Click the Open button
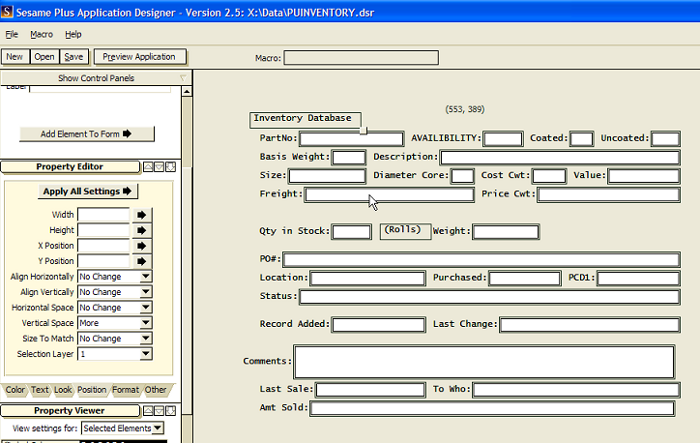700x443 pixels. click(44, 57)
